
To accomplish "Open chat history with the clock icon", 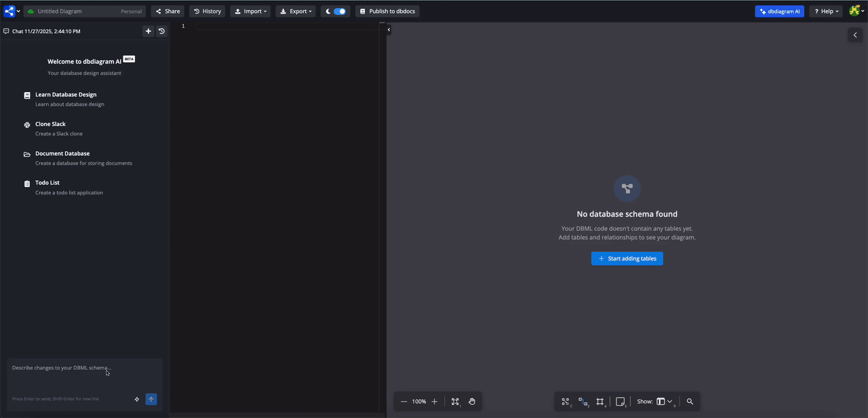I will [161, 30].
